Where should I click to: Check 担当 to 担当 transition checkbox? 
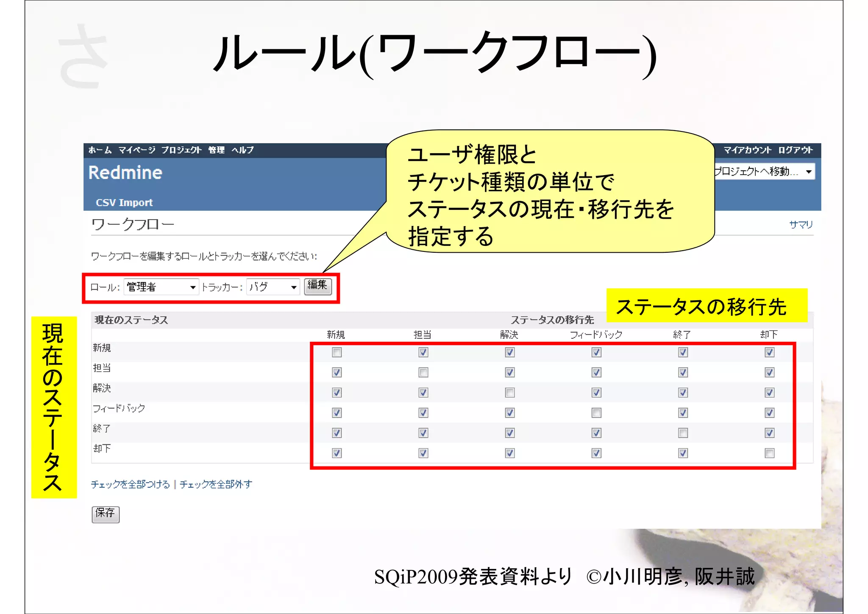(x=423, y=372)
